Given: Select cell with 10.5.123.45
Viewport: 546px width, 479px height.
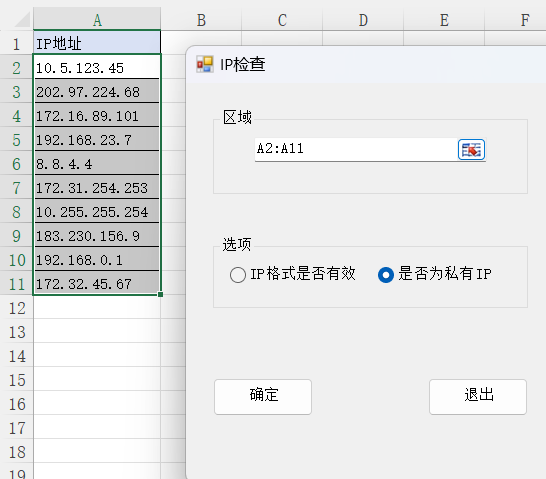Looking at the screenshot, I should point(97,68).
